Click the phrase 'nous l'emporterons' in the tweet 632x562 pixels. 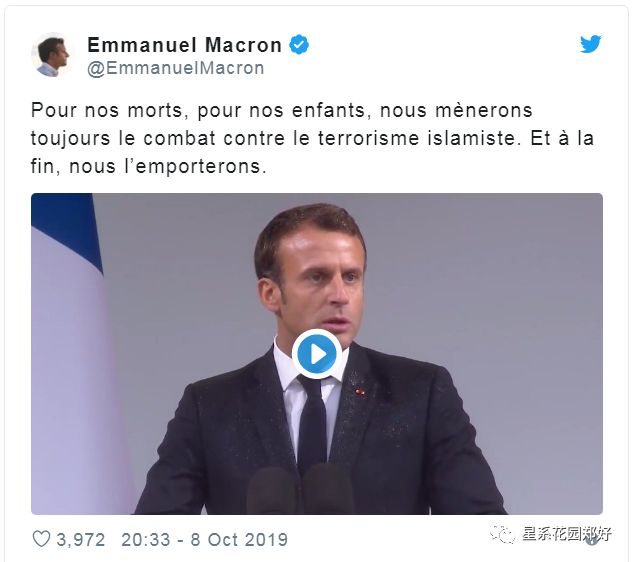tap(168, 166)
